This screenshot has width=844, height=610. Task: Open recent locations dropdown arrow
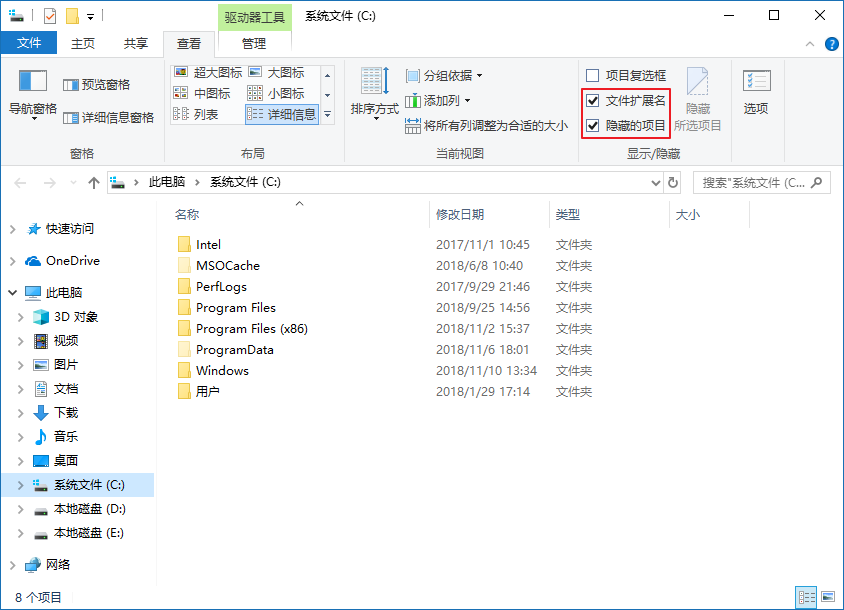(74, 183)
